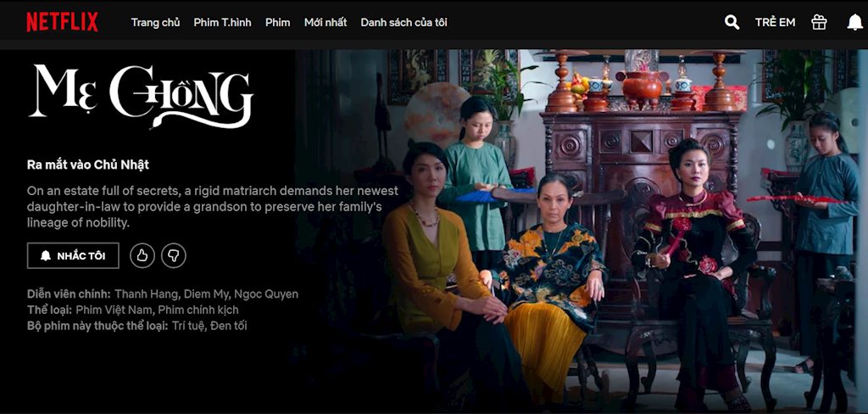
Task: Click the Mẹ Chồng title logo
Action: 142,95
